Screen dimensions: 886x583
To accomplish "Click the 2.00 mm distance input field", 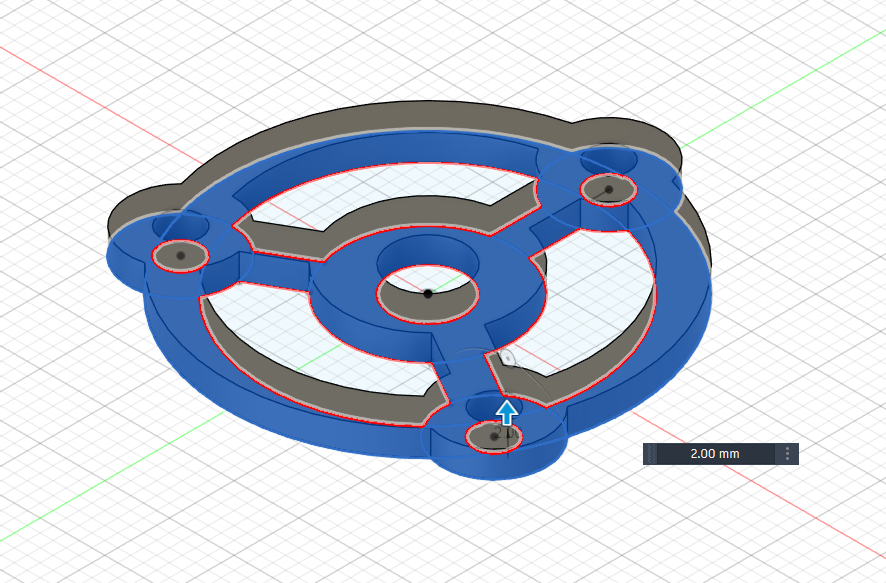I will (715, 454).
